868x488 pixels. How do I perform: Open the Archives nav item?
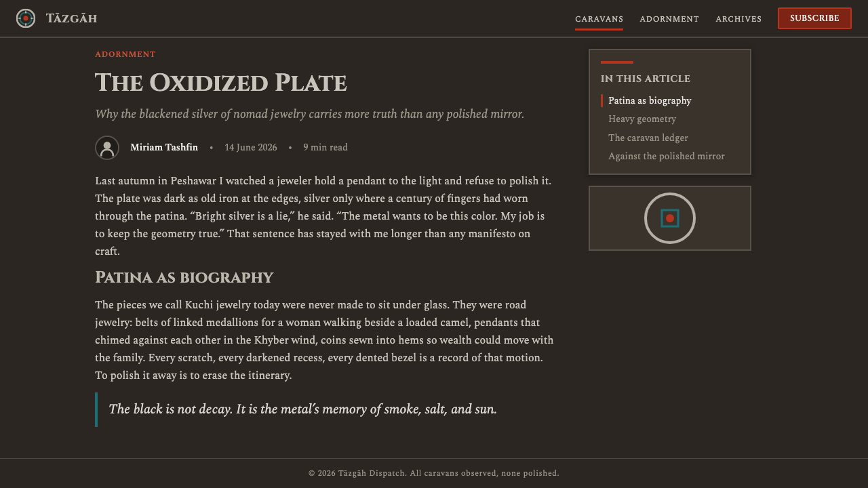738,19
